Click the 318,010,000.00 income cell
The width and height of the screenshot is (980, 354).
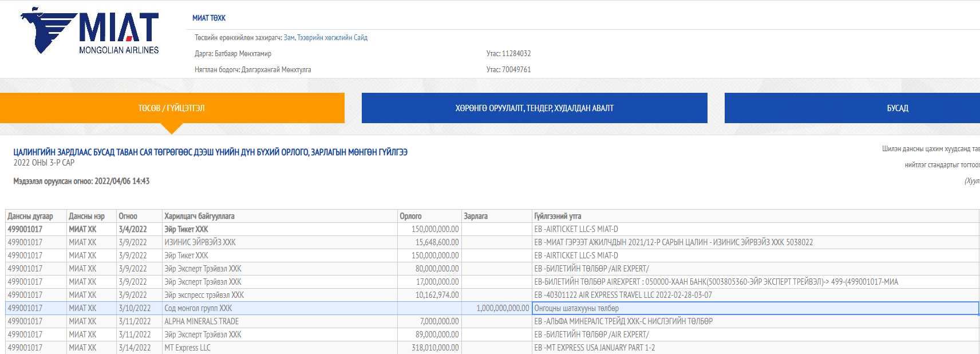(x=435, y=348)
